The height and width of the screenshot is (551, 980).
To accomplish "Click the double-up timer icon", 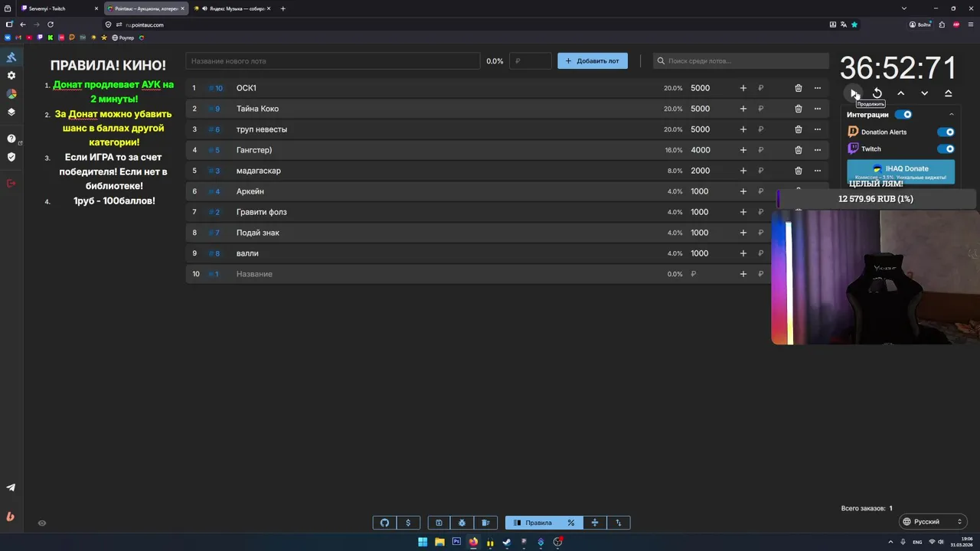I will (949, 93).
